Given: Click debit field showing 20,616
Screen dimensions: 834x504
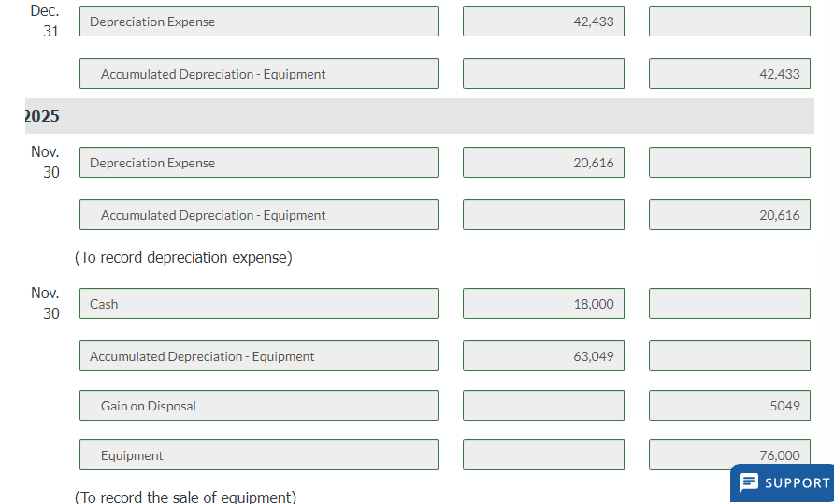Looking at the screenshot, I should [543, 163].
